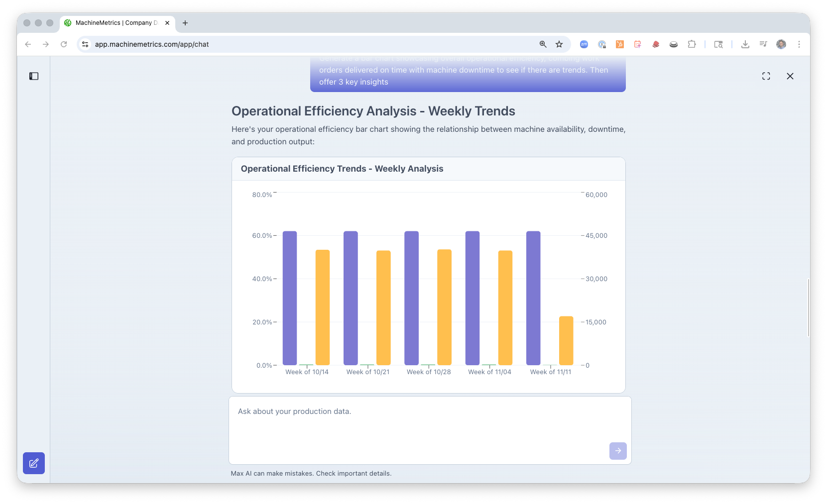Open the browser extensions puzzle icon
Screen dimensions: 827x504
(x=692, y=44)
